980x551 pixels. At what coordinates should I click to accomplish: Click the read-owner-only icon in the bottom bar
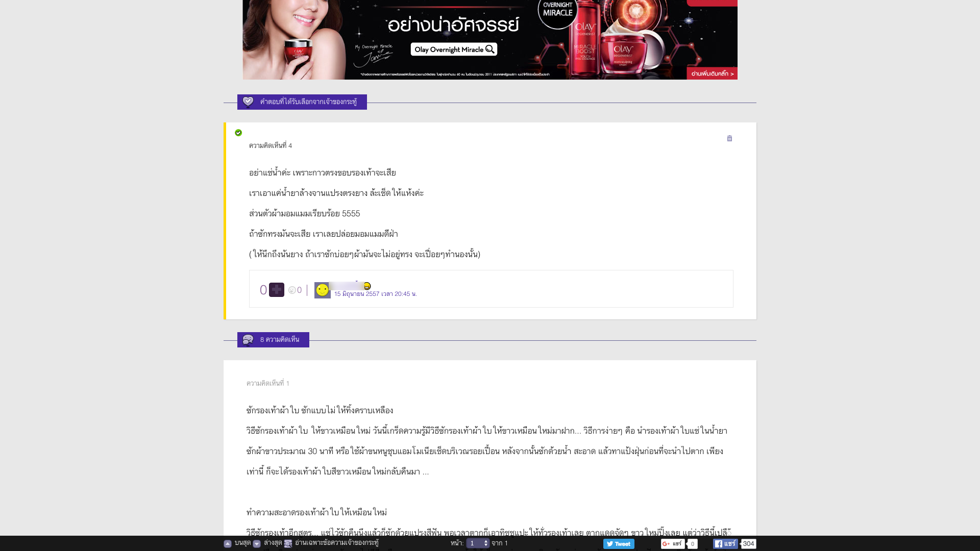click(288, 544)
